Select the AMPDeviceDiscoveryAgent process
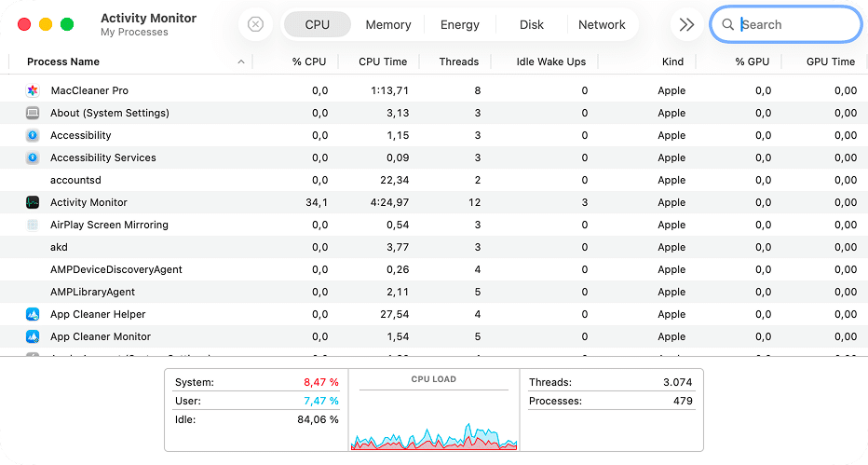Screen dimensions: 868x465 115,269
